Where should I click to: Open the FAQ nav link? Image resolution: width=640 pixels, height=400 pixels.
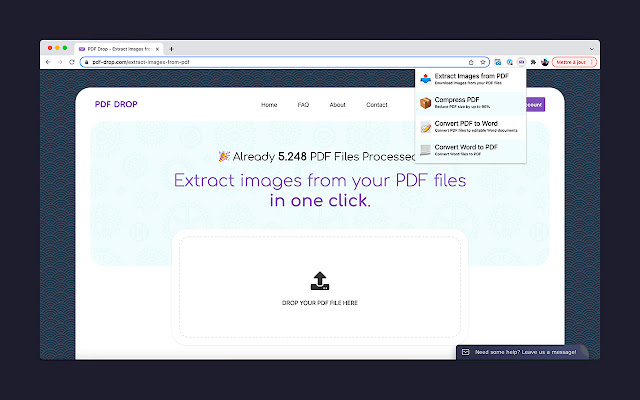click(303, 105)
